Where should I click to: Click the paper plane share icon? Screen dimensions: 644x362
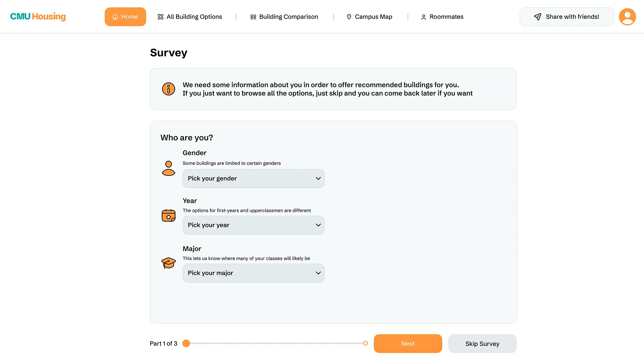pos(537,17)
